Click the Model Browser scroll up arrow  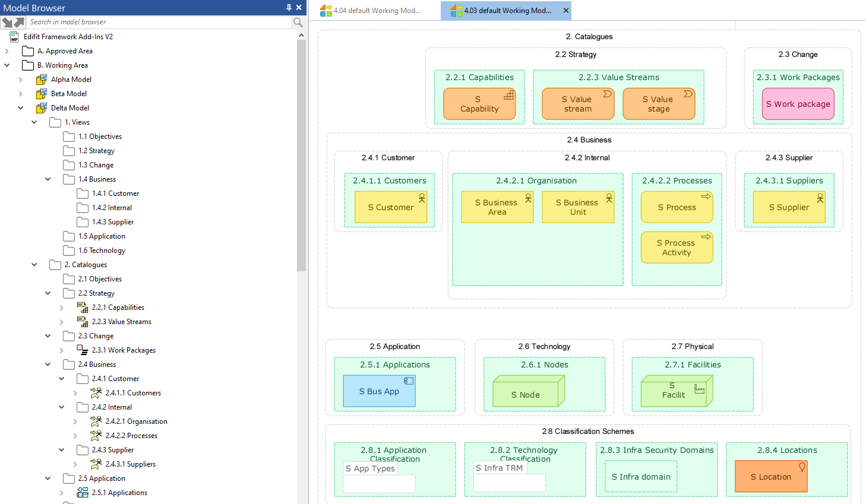click(x=302, y=36)
